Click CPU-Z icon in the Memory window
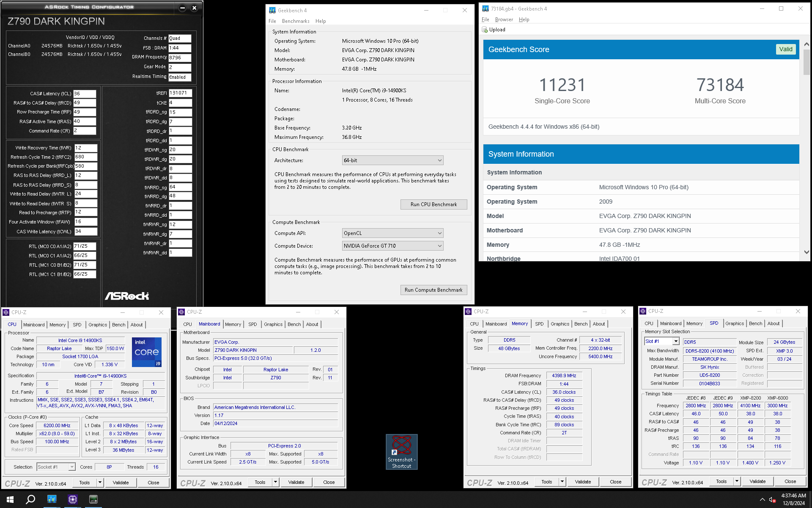 [468, 312]
